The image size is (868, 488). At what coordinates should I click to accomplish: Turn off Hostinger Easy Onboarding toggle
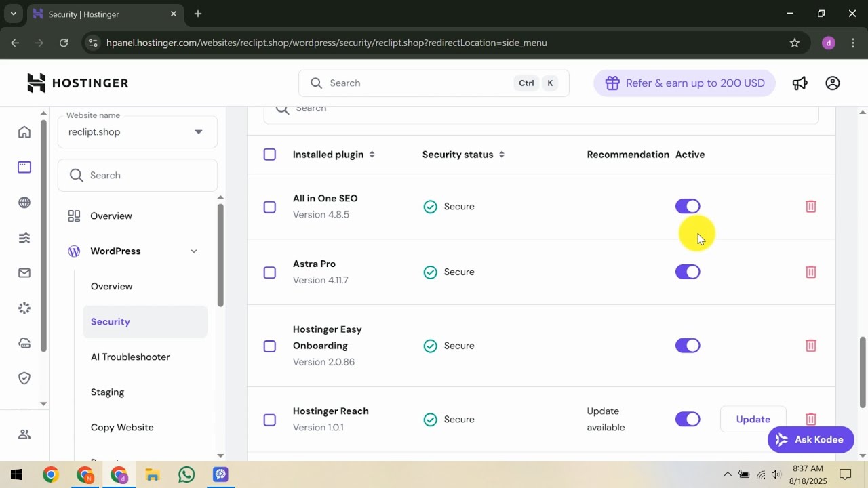tap(688, 346)
